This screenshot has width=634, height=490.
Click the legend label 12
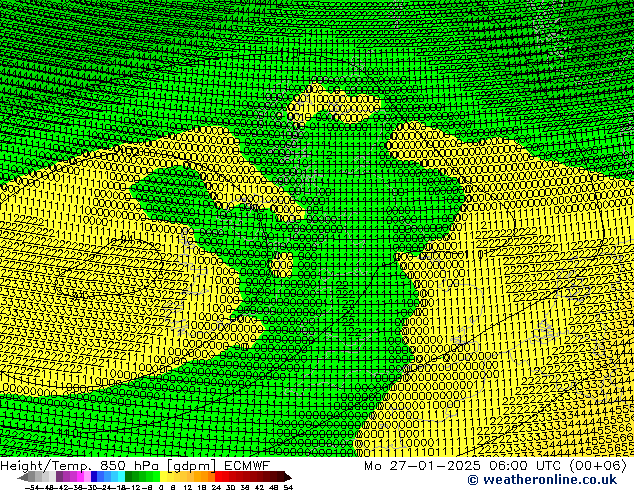pyautogui.click(x=187, y=488)
